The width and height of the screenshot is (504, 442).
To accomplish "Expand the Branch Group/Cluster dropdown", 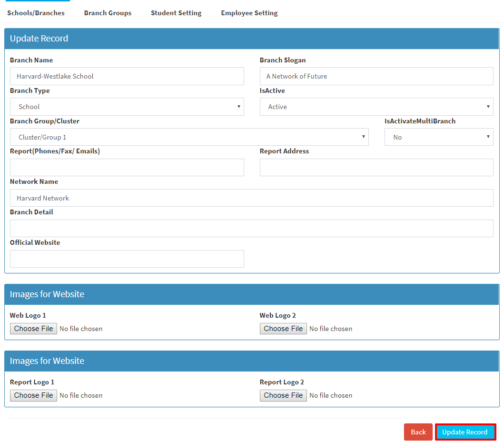I will pyautogui.click(x=189, y=137).
